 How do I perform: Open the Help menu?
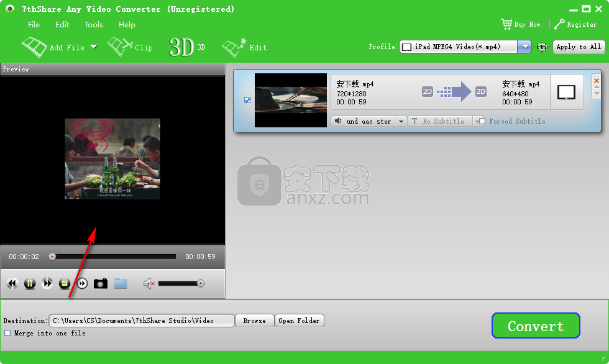(127, 24)
